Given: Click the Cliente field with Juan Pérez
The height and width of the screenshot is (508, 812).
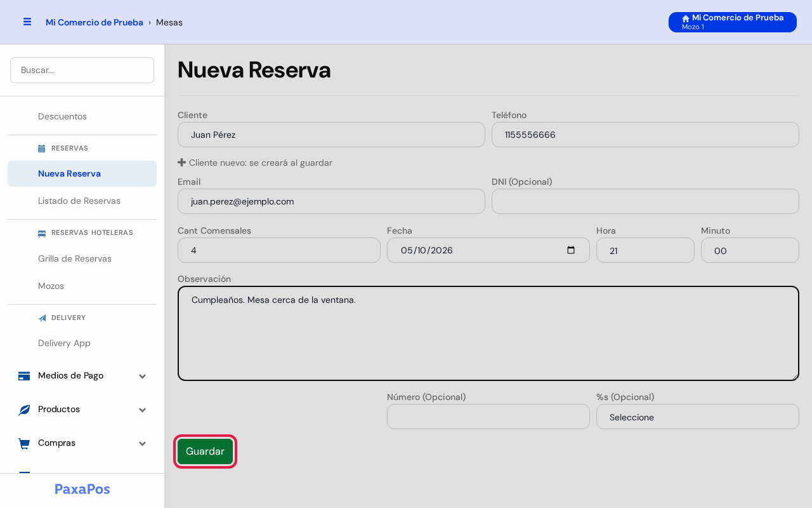Looking at the screenshot, I should pos(331,135).
